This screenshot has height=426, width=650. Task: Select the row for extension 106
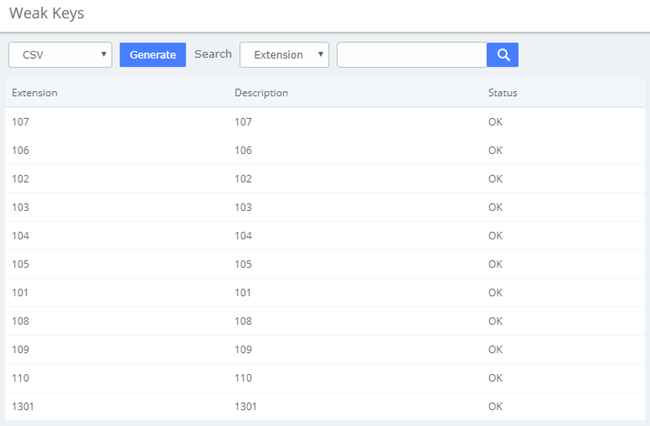(325, 150)
